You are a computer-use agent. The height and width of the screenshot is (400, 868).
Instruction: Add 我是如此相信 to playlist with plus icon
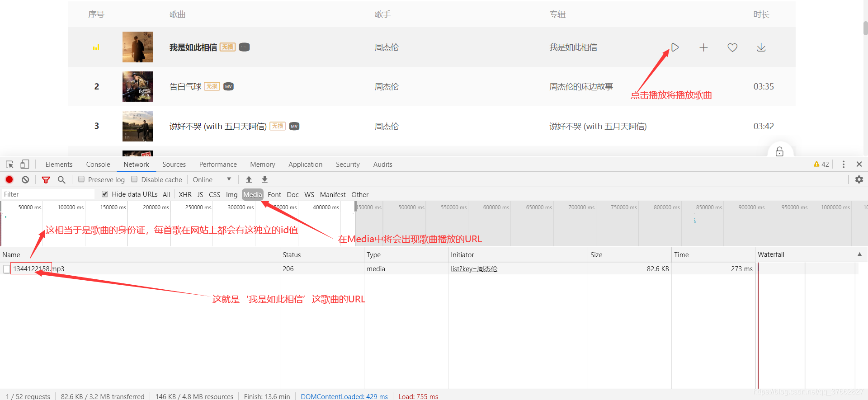click(x=703, y=47)
